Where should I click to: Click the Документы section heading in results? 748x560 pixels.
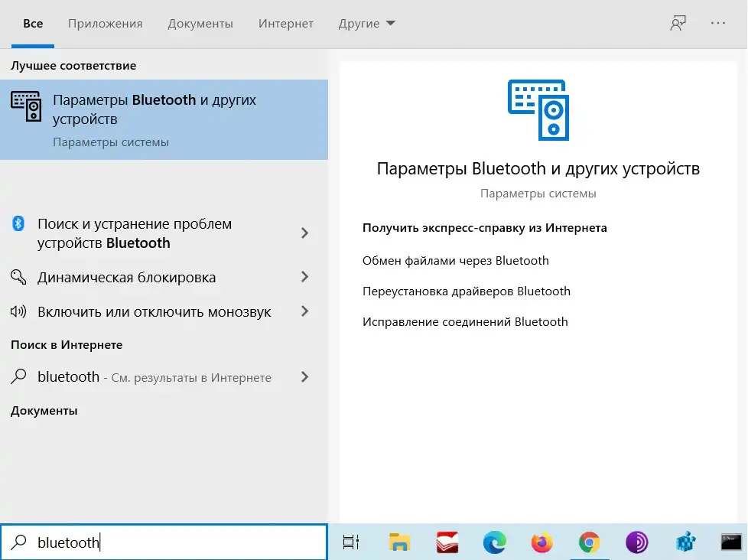(44, 410)
